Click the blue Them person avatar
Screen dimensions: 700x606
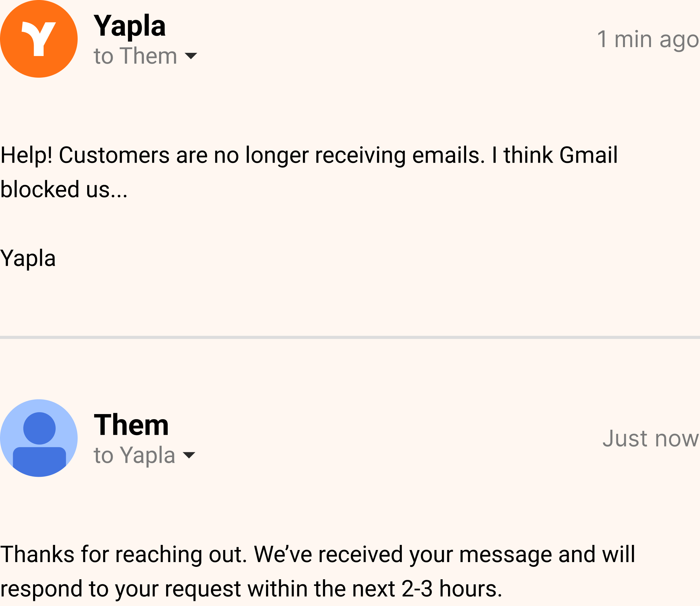tap(39, 438)
